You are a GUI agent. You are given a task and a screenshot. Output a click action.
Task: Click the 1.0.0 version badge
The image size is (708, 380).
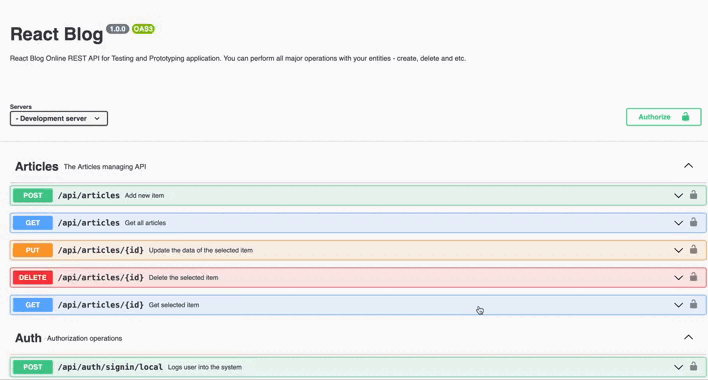tap(117, 29)
